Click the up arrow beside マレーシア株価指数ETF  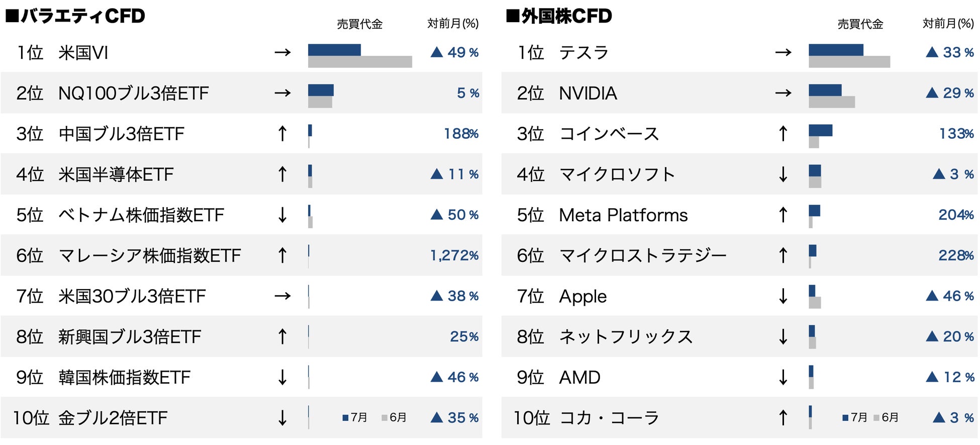pyautogui.click(x=282, y=255)
